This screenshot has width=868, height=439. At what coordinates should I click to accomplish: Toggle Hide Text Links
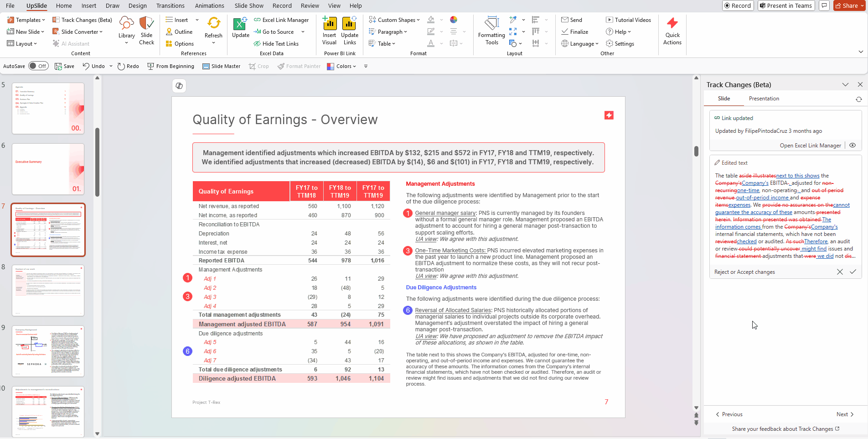click(x=276, y=44)
